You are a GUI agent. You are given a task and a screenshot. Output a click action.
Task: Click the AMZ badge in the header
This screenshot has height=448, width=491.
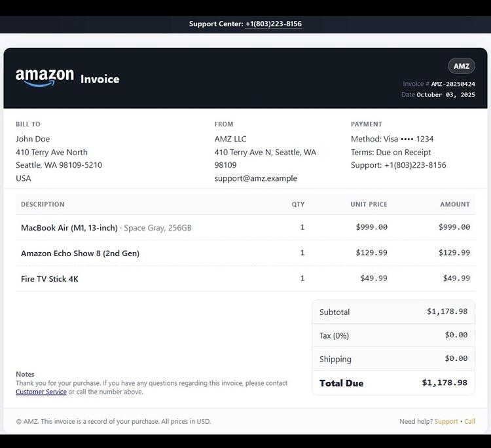point(462,66)
